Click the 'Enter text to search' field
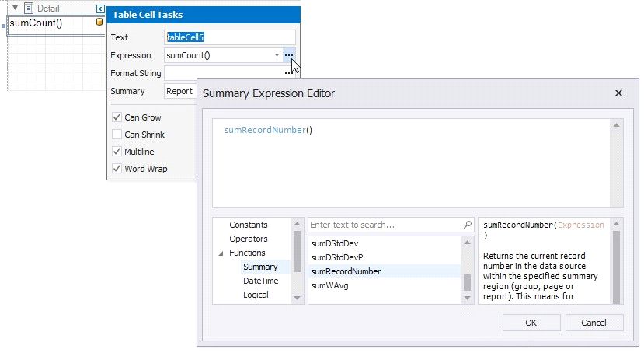Viewport: 644px width, 353px height. coord(385,225)
